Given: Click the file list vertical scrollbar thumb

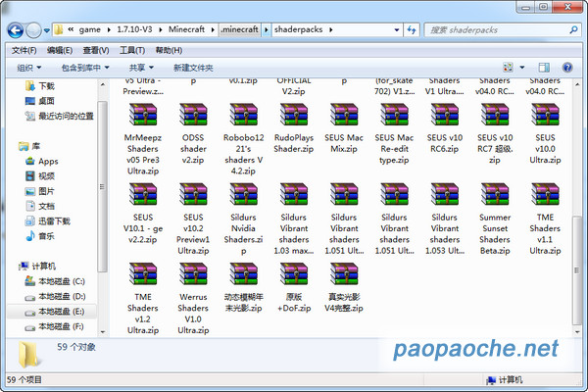Looking at the screenshot, I should (x=577, y=270).
